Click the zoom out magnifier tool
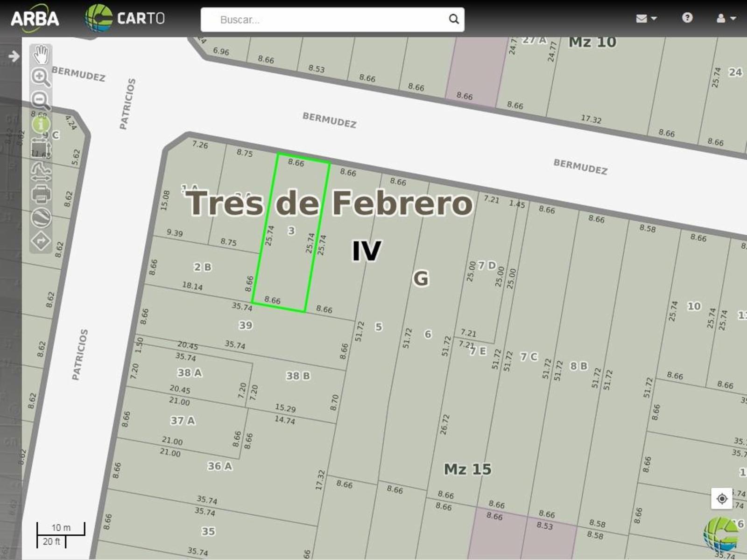Image resolution: width=747 pixels, height=560 pixels. (x=41, y=100)
